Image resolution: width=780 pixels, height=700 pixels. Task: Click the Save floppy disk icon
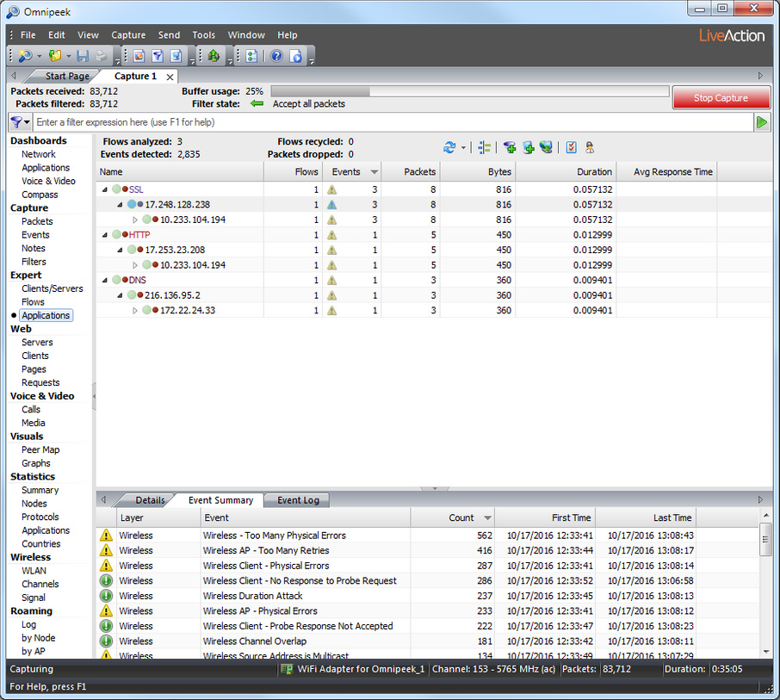pos(83,56)
